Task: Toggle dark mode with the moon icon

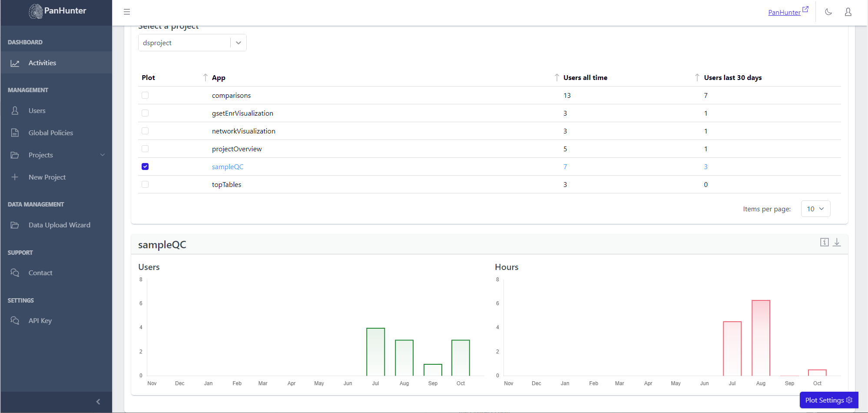Action: tap(828, 12)
